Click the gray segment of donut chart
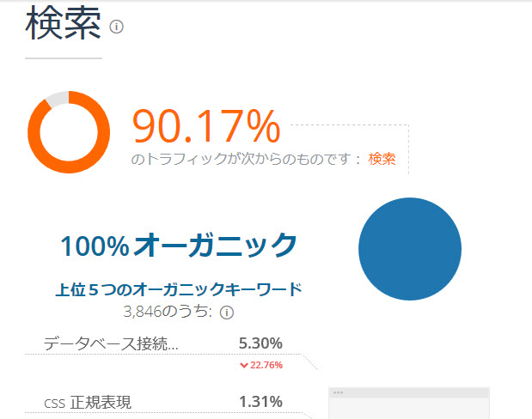Screen dimensions: 532x419 pyautogui.click(x=58, y=98)
